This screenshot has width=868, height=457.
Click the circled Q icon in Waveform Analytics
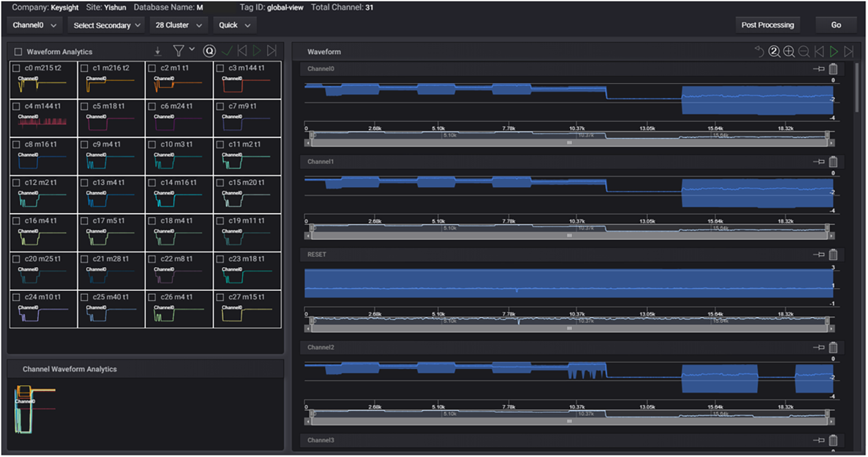point(209,51)
